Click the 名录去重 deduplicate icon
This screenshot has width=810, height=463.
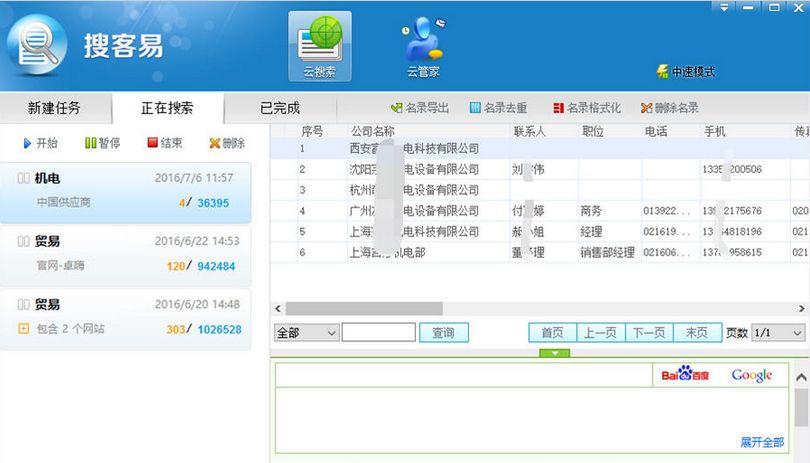coord(475,108)
